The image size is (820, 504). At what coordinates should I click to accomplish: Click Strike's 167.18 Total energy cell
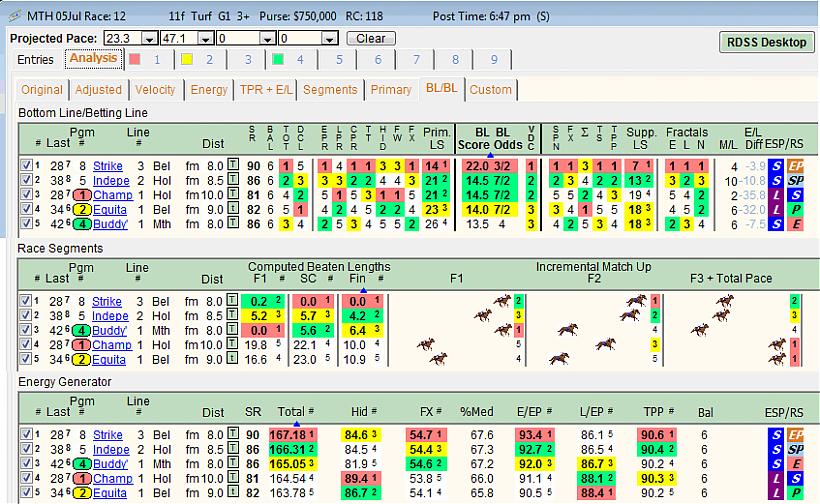click(291, 434)
